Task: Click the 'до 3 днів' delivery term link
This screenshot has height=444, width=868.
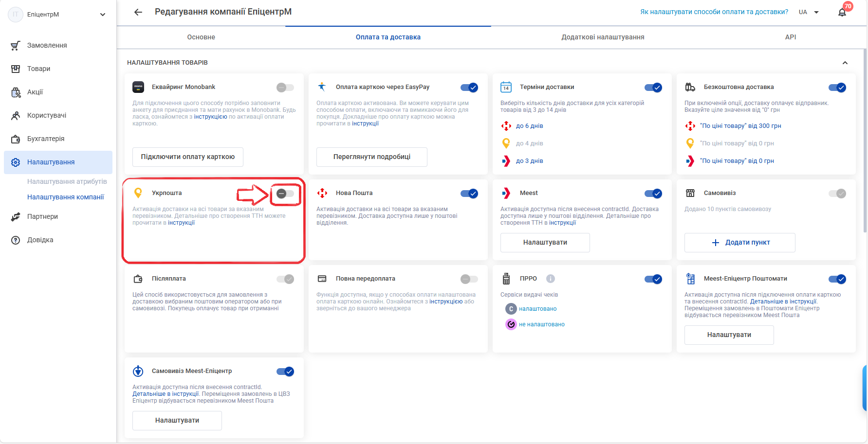Action: pyautogui.click(x=530, y=161)
